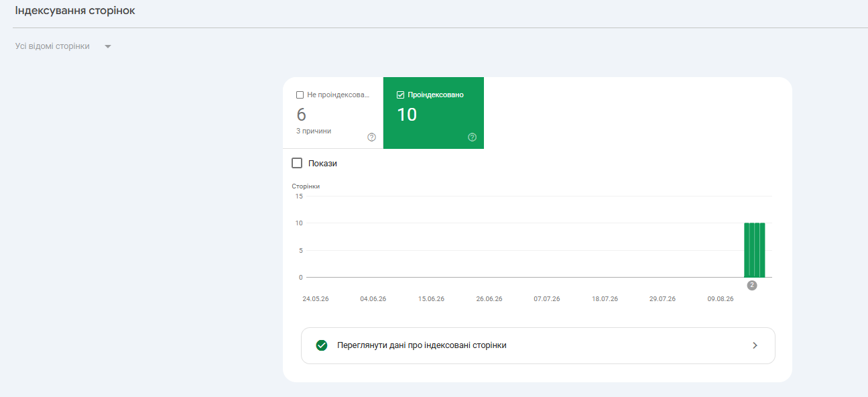Open help for not indexed pages

pyautogui.click(x=371, y=137)
